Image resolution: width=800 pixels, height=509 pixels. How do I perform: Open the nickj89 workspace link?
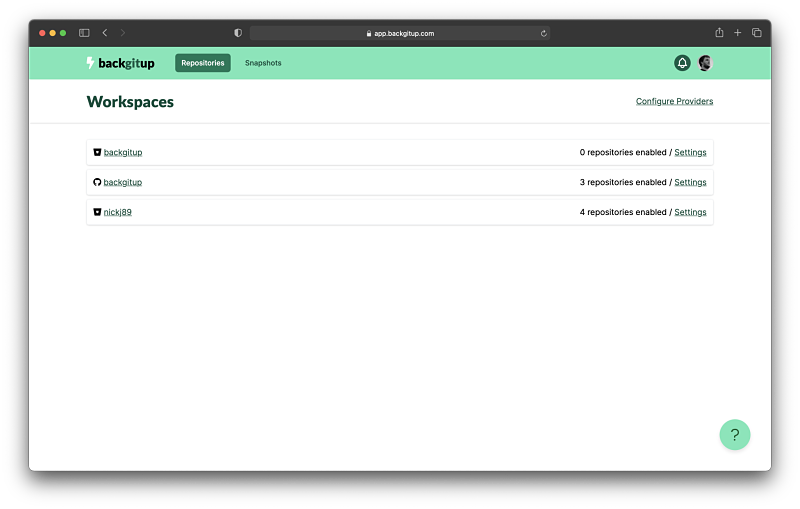click(118, 212)
